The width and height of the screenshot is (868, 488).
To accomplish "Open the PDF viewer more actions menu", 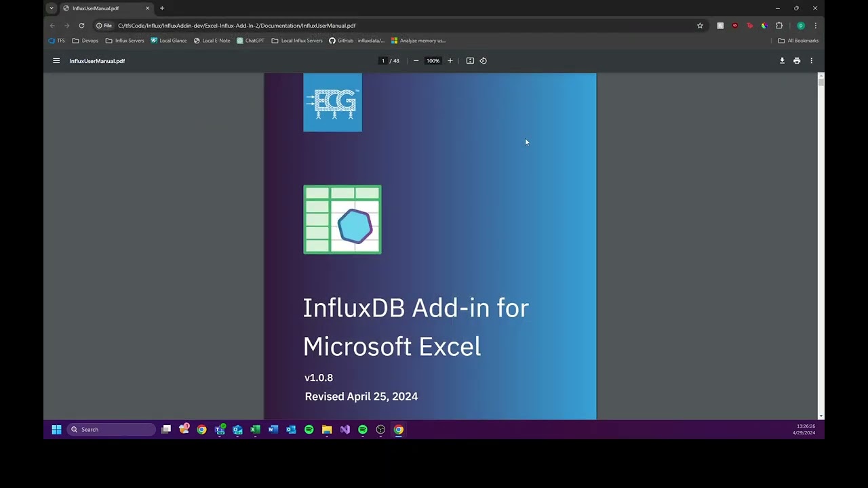I will (811, 61).
